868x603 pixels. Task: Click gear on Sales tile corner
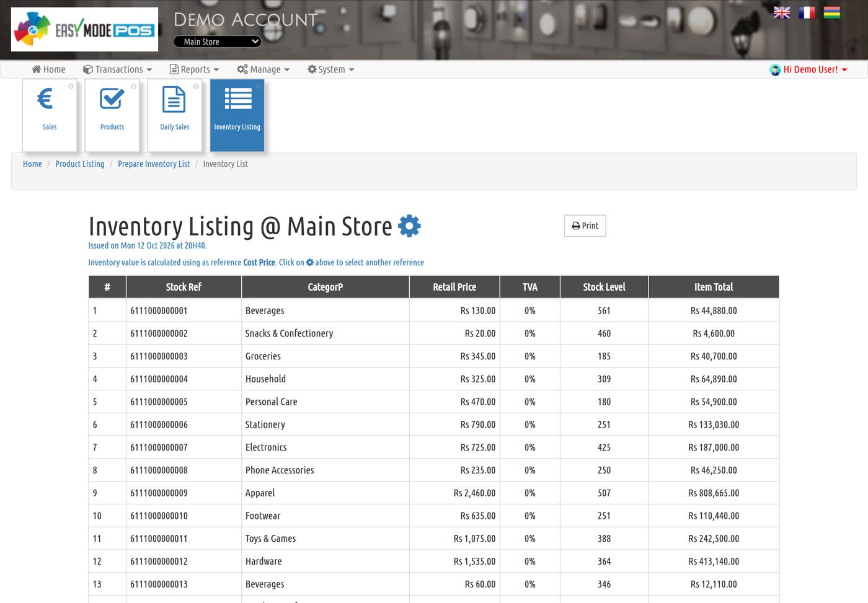point(71,86)
